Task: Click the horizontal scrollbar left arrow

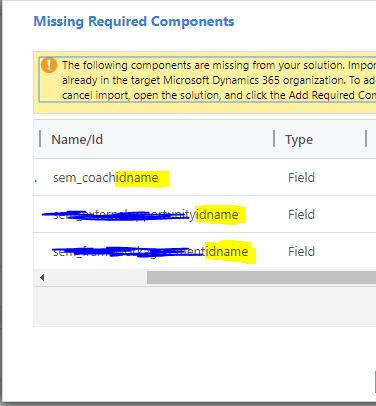Action: point(42,277)
